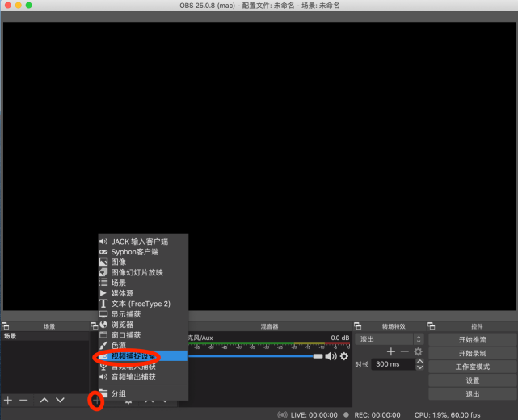Screen dimensions: 518x420
Task: Zoom the OBS window with green button
Action: click(29, 6)
